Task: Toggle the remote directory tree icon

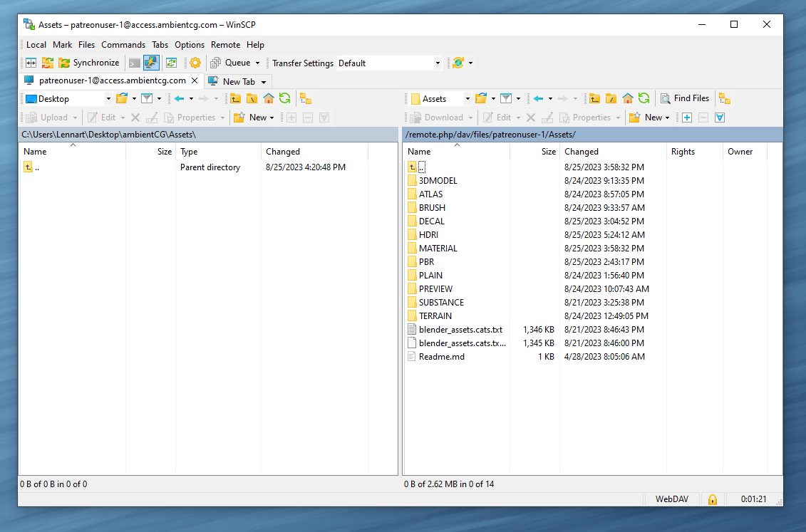Action: point(725,98)
